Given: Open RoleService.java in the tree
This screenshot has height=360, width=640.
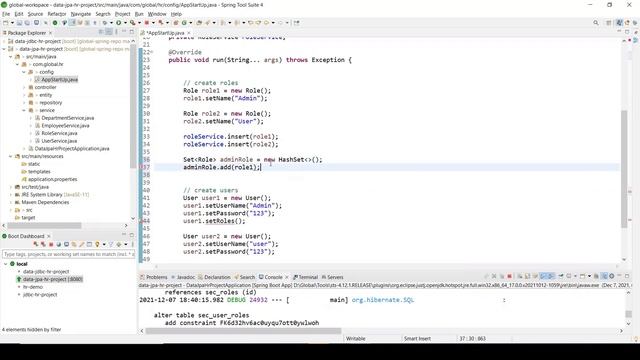Looking at the screenshot, I should pyautogui.click(x=59, y=133).
